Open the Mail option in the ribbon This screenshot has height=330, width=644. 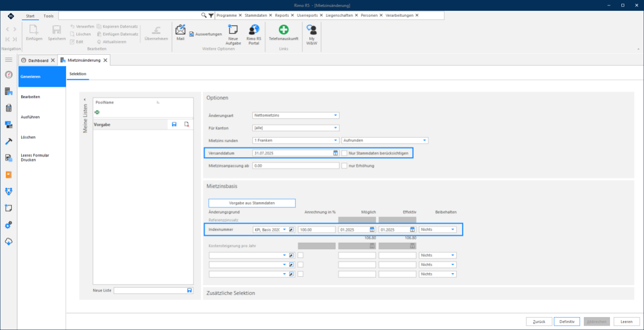180,33
